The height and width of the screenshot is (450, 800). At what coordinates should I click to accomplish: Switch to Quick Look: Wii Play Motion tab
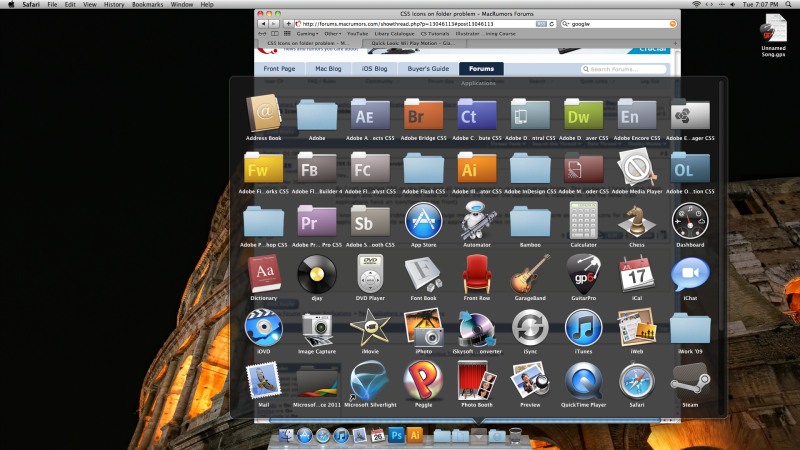pos(412,43)
